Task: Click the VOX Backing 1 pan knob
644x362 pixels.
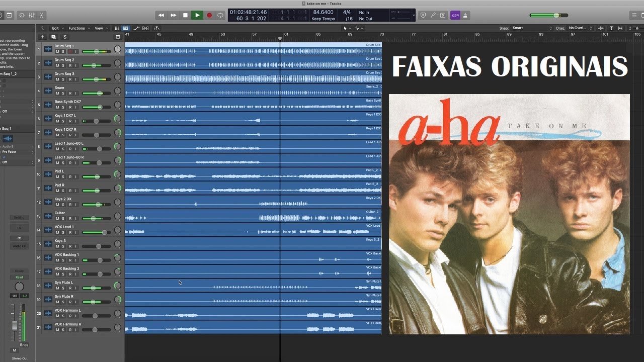Action: point(117,257)
